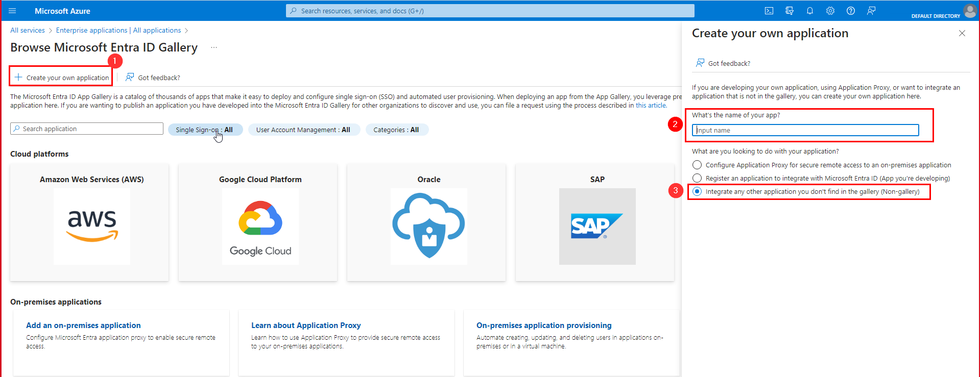Open the notifications bell
Viewport: 980px width, 377px height.
810,11
